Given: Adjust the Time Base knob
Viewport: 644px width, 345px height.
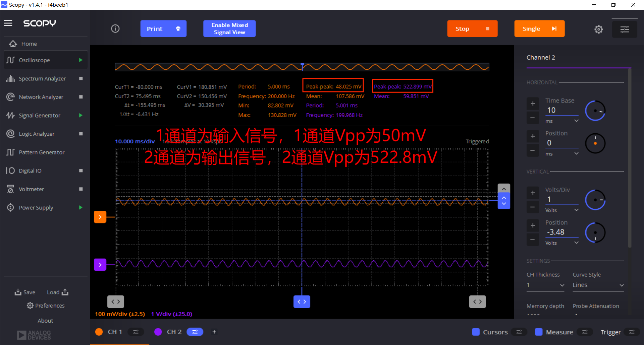Looking at the screenshot, I should [595, 111].
